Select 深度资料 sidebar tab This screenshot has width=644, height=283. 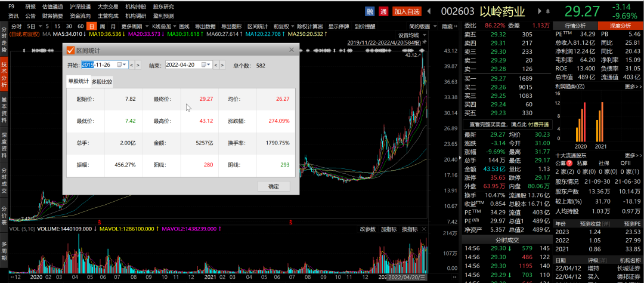[4, 146]
